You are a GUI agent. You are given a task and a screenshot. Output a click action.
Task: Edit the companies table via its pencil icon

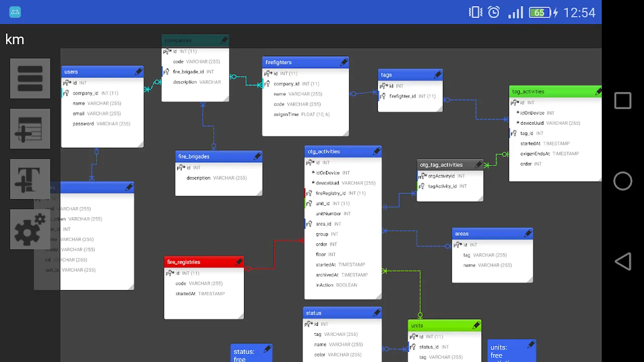point(224,40)
